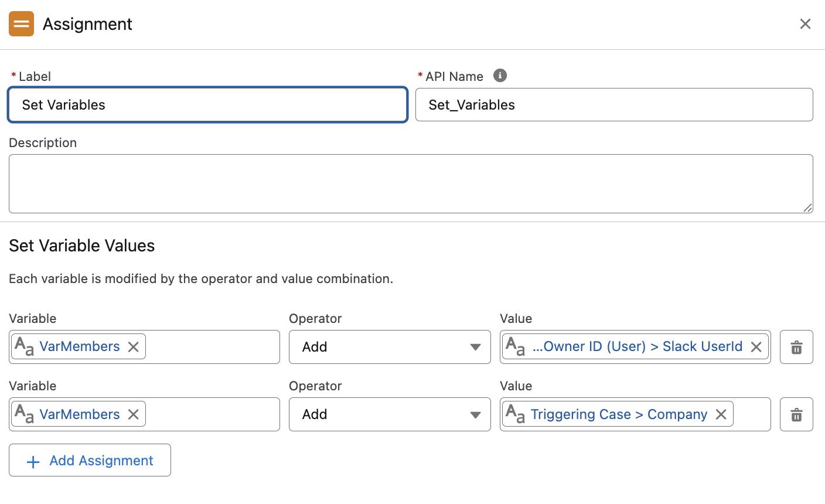Viewport: 825px width, 504px height.
Task: Delete the second assignment row
Action: [796, 414]
